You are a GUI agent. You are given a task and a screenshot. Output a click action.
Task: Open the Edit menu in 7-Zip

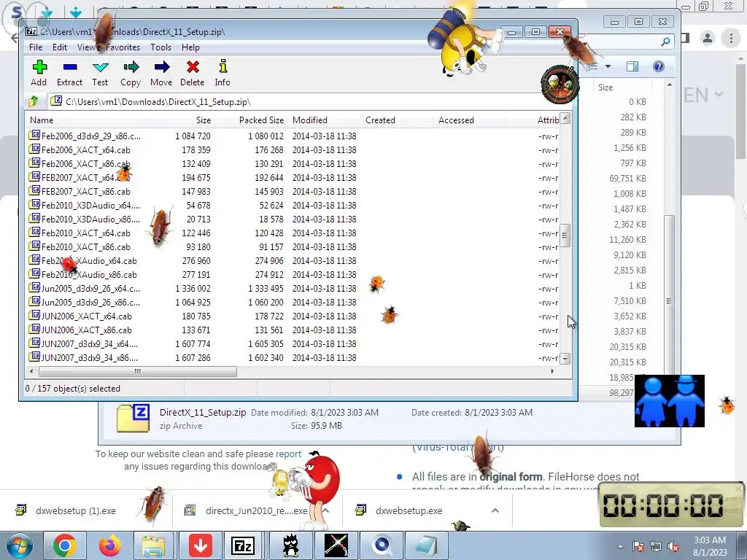click(60, 47)
